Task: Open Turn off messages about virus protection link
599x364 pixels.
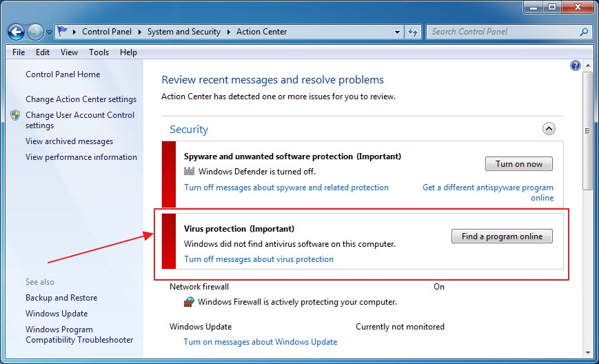Action: click(x=258, y=259)
